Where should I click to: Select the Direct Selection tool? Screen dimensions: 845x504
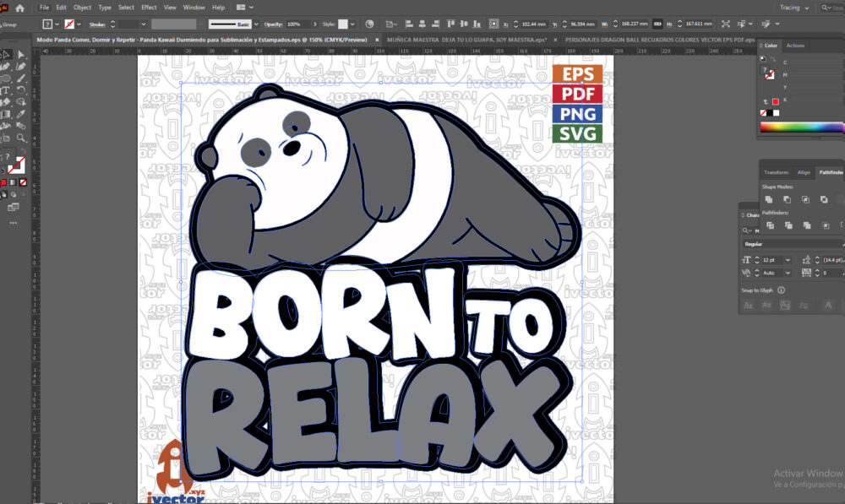click(x=21, y=54)
